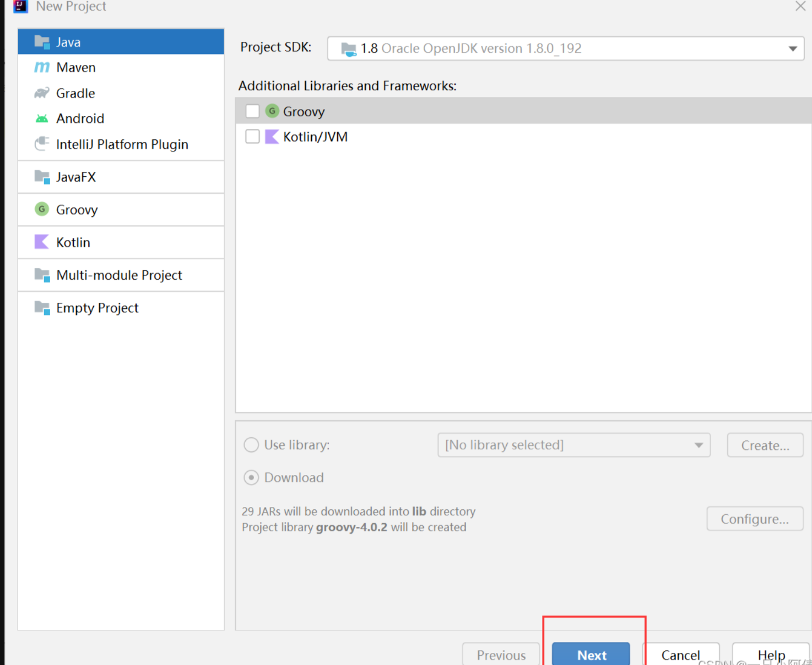812x665 pixels.
Task: Click the green Android robot icon
Action: tap(42, 118)
